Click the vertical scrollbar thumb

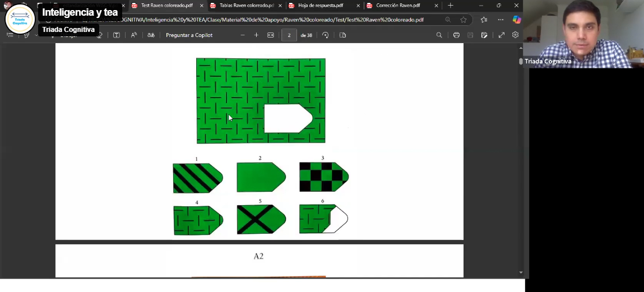(x=521, y=61)
